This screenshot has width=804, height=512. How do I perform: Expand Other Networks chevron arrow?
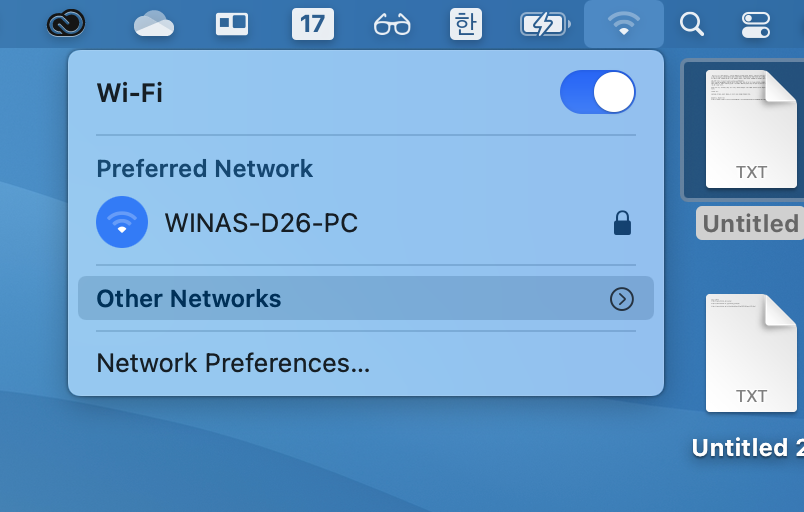point(622,299)
